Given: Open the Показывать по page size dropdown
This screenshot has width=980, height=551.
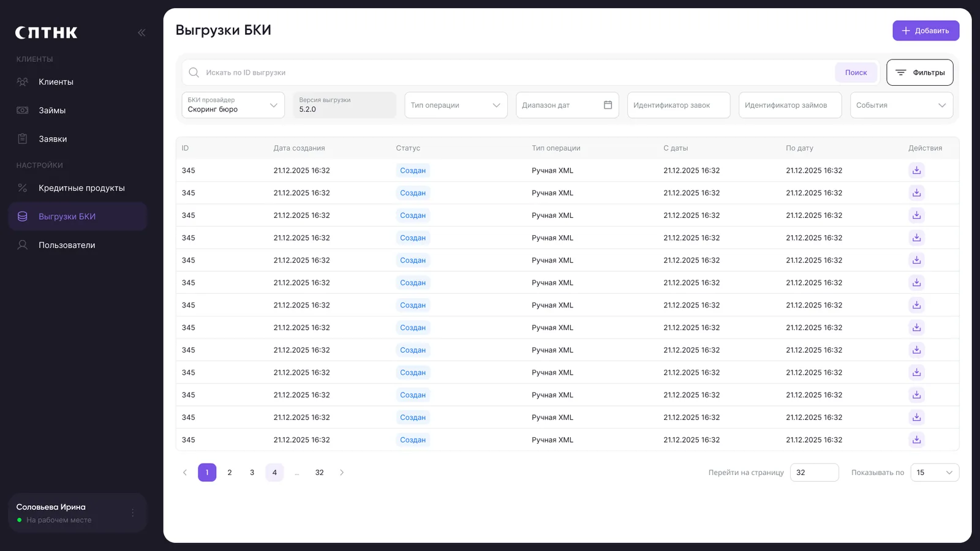Looking at the screenshot, I should point(935,473).
